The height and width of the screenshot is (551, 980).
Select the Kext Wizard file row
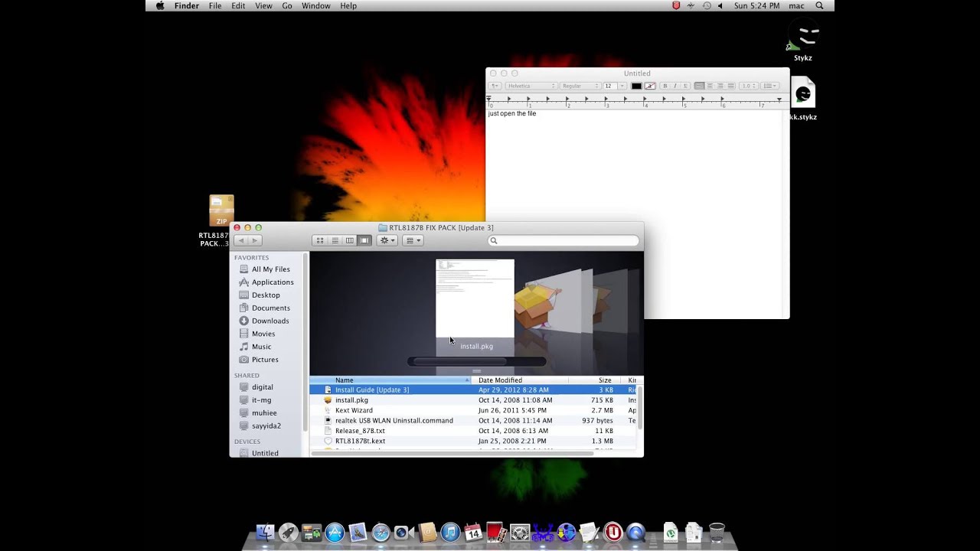point(473,410)
